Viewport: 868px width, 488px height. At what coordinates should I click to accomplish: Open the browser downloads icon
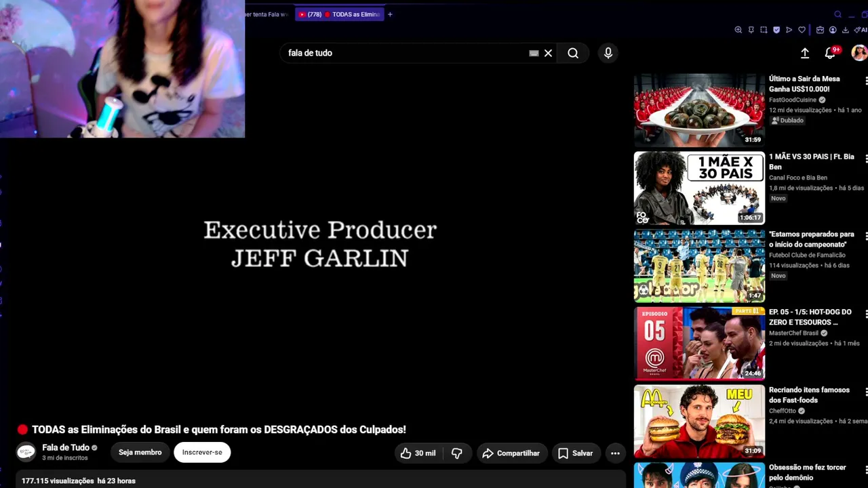pyautogui.click(x=845, y=30)
